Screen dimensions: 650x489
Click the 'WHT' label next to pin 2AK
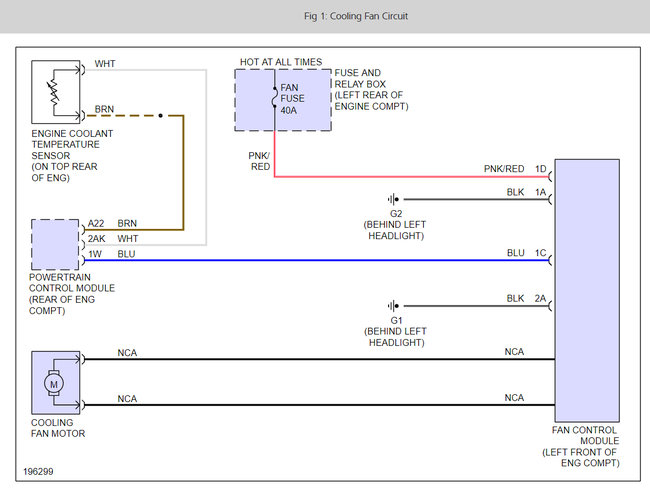pyautogui.click(x=128, y=239)
